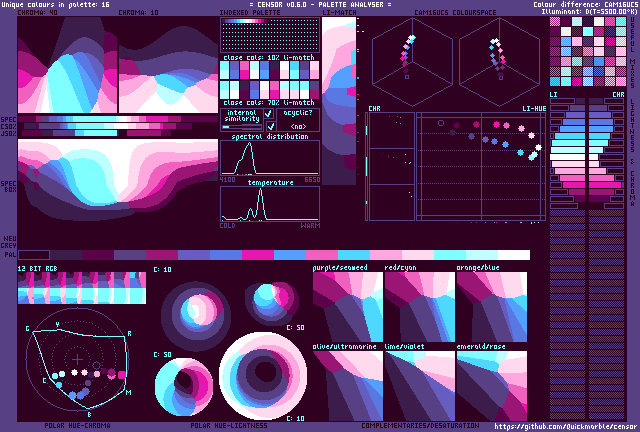Select the white swatch in the PAL row
The height and width of the screenshot is (432, 640).
point(514,255)
